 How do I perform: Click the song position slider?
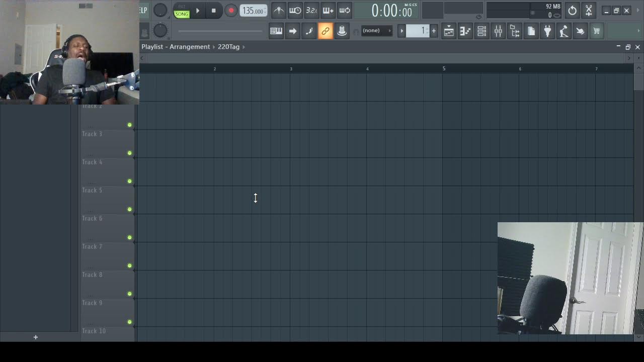pyautogui.click(x=220, y=31)
